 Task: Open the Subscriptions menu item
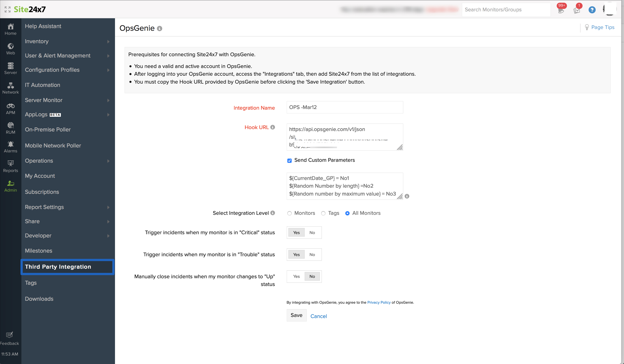(42, 192)
